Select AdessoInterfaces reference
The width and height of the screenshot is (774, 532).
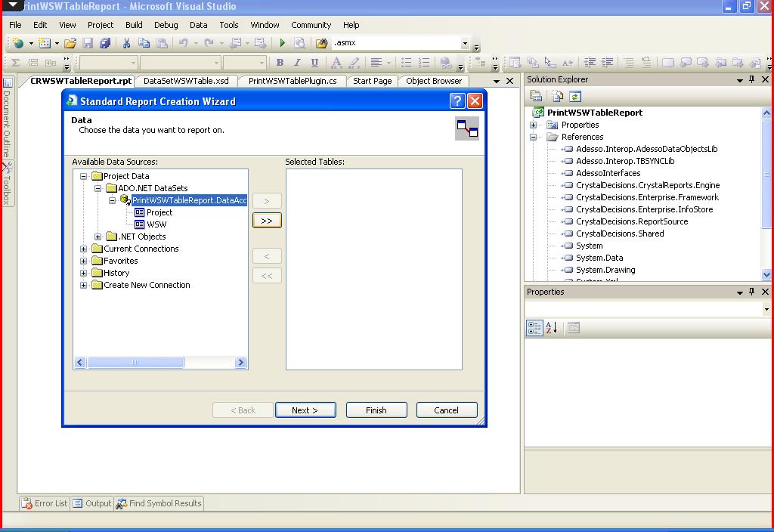(x=608, y=173)
